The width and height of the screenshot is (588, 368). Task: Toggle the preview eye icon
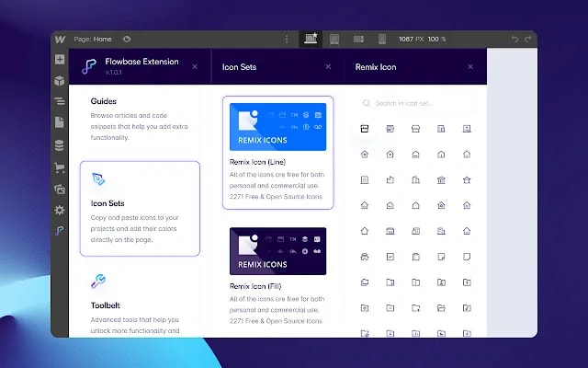[127, 39]
